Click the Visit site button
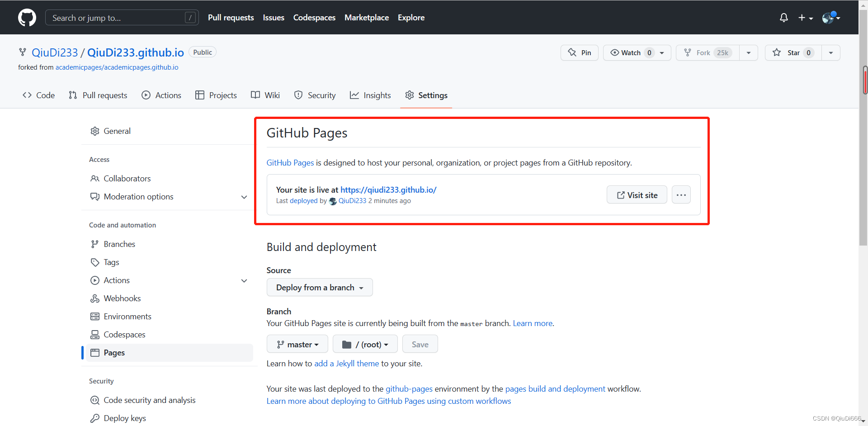 tap(637, 195)
